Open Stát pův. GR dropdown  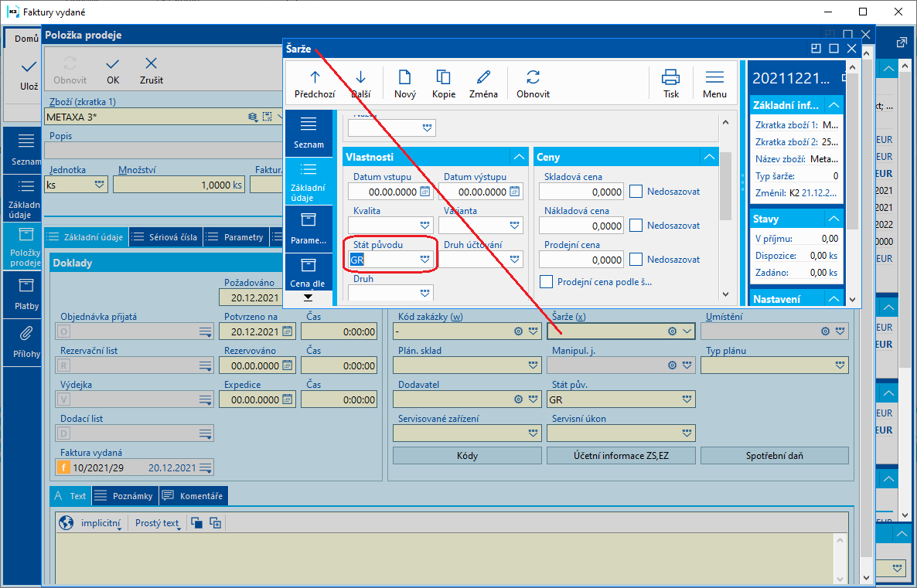pos(687,399)
